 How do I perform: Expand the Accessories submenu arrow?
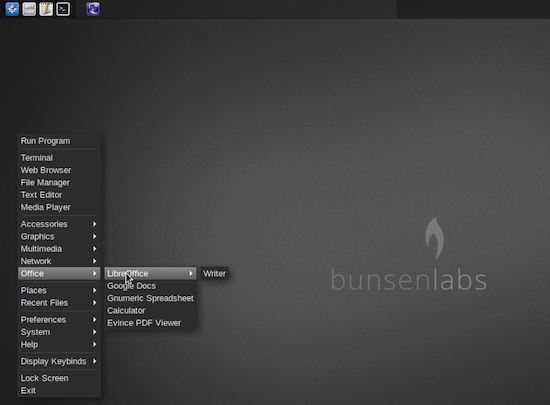click(94, 224)
